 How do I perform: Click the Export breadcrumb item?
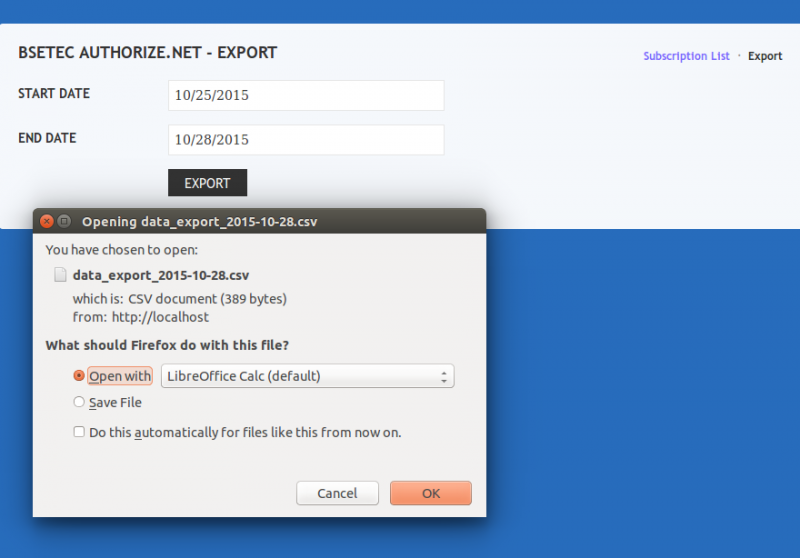click(765, 56)
